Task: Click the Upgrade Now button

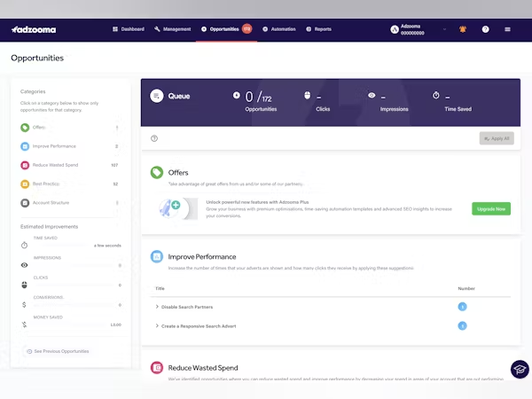Action: [x=491, y=209]
